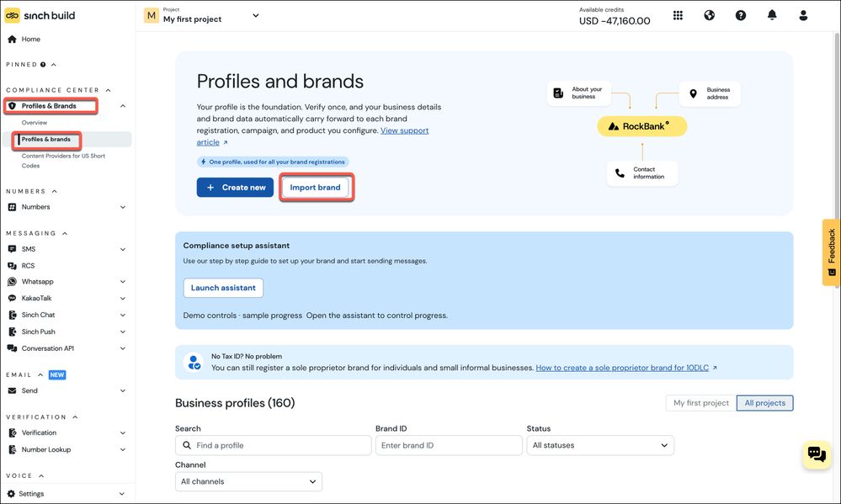The width and height of the screenshot is (841, 504).
Task: Open the Feedback side tab
Action: pos(832,252)
